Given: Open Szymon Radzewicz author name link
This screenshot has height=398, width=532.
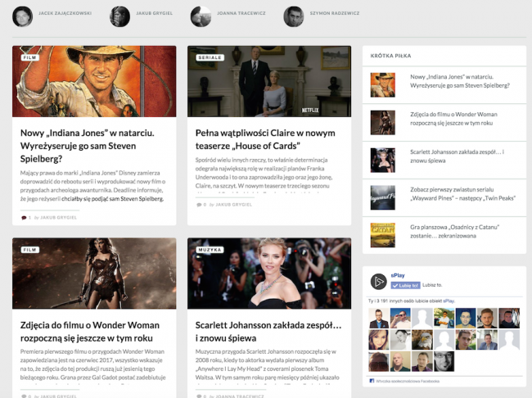Looking at the screenshot, I should coord(335,13).
